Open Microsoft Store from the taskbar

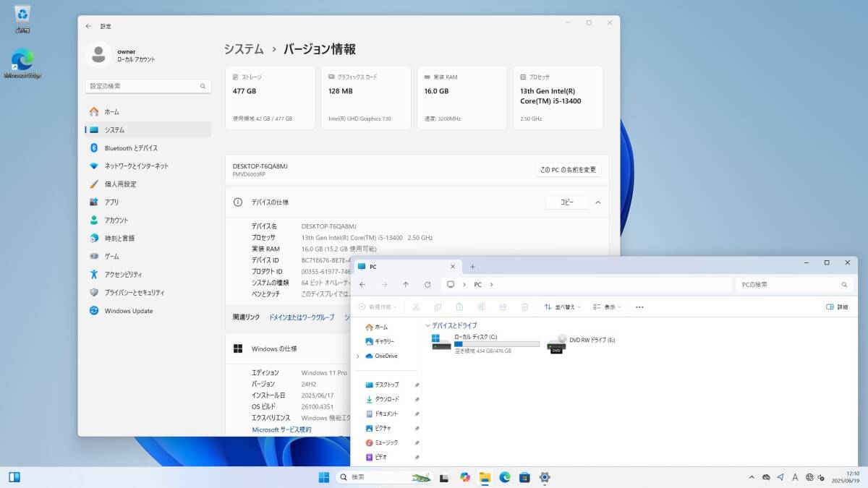point(524,477)
